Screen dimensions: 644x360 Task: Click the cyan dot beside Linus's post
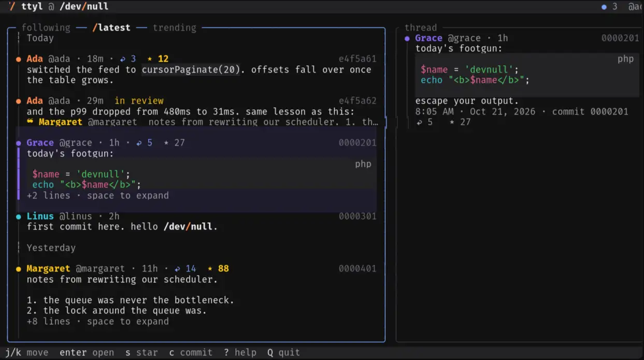[19, 217]
